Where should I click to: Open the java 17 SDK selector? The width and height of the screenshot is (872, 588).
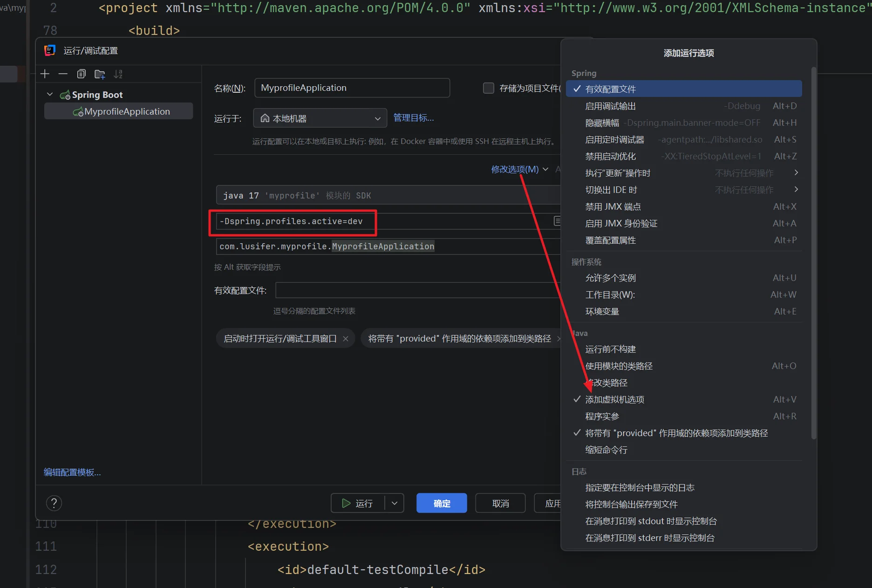[x=388, y=195]
